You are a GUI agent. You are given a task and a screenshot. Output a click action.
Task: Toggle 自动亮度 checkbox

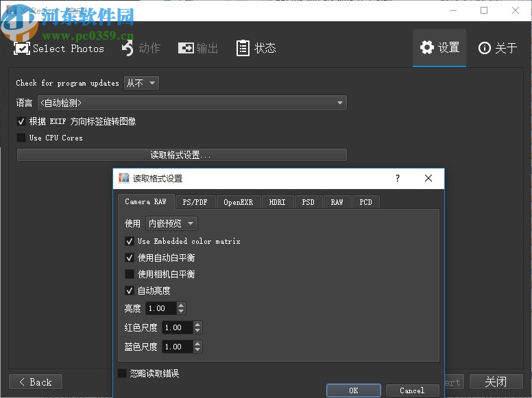pos(130,290)
